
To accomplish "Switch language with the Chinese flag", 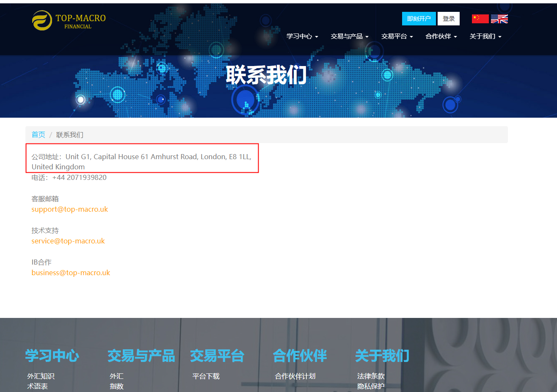I will pos(480,19).
